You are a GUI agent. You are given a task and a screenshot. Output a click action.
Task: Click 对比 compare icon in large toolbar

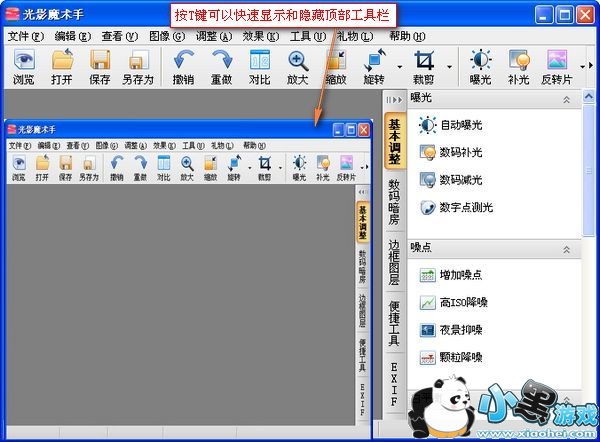pos(260,60)
